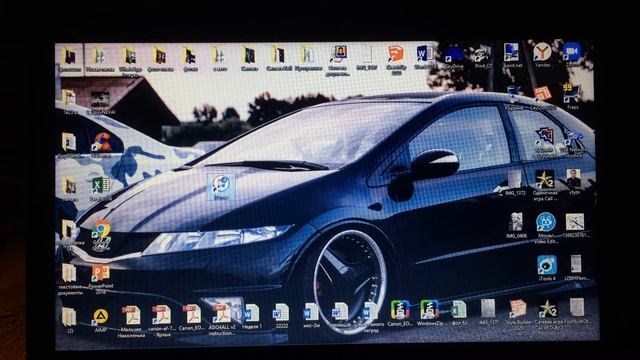The height and width of the screenshot is (360, 640).
Task: Launch paint.net from the desktop
Action: pos(512,55)
